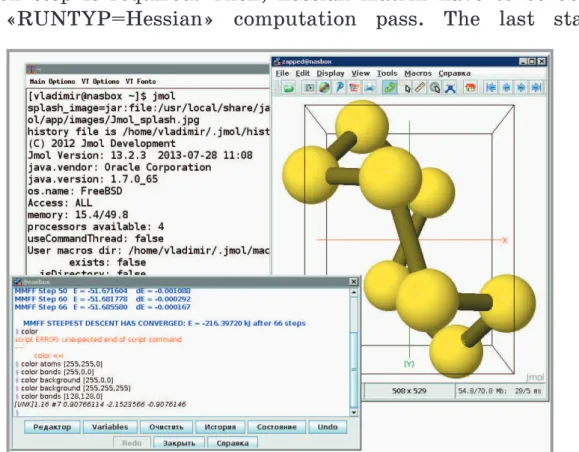
Task: Open the Edit menu in Jmol
Action: [302, 73]
